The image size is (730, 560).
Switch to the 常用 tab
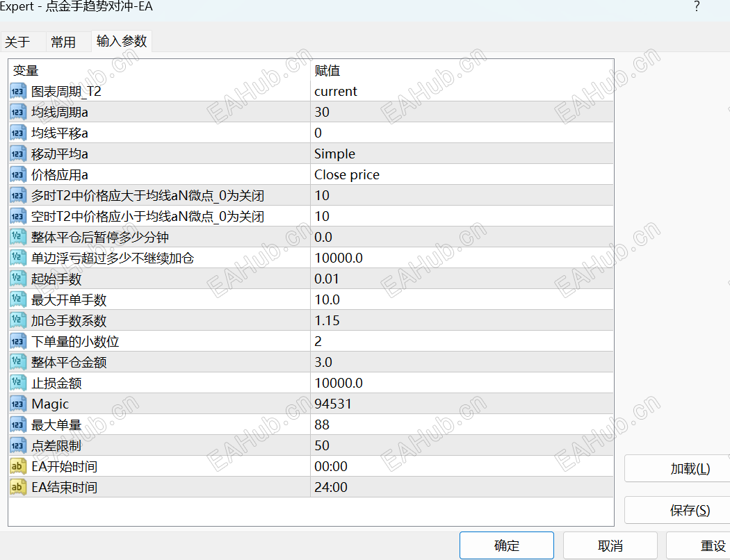coord(62,41)
